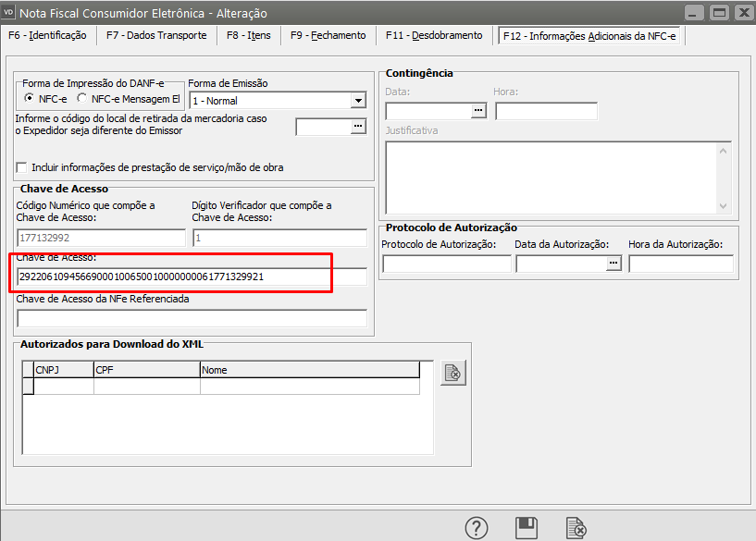This screenshot has height=541, width=756.
Task: Open the F9 - Fechamento tab
Action: pos(328,36)
